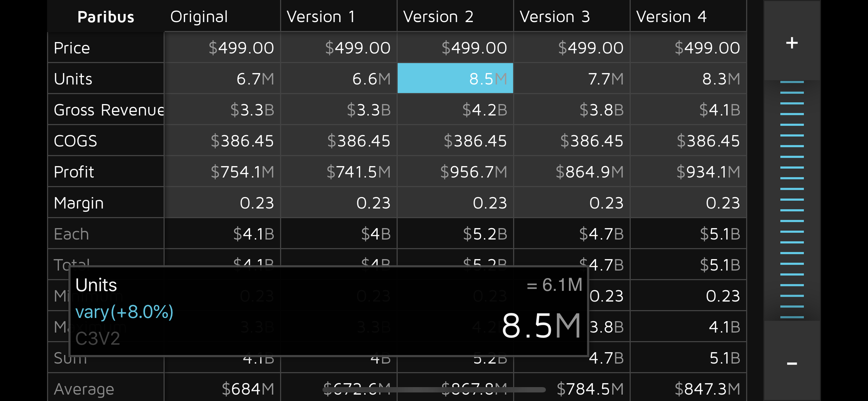This screenshot has height=401, width=868.
Task: Select Version 4 COGS cell $386.45
Action: tap(688, 141)
